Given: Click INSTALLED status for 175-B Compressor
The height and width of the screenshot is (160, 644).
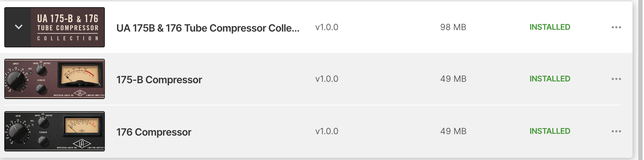Looking at the screenshot, I should point(550,79).
